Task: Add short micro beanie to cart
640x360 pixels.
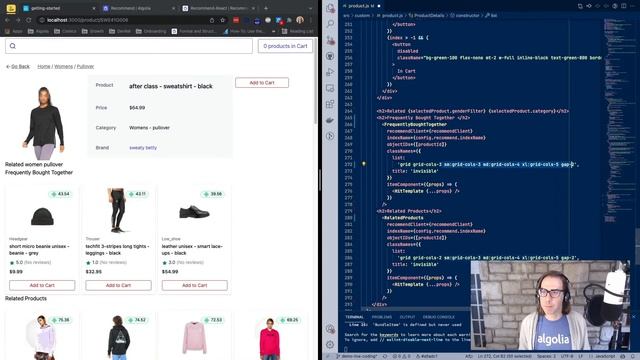Action: point(42,285)
